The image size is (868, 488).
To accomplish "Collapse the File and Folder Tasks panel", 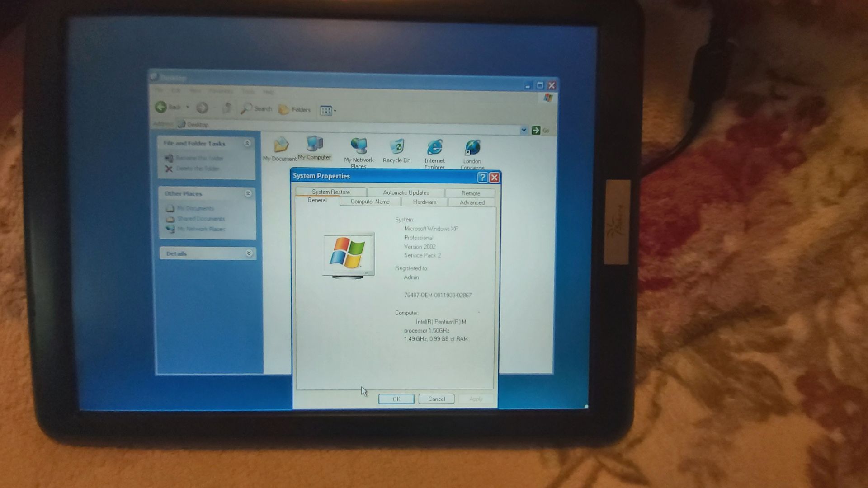I will coord(247,143).
